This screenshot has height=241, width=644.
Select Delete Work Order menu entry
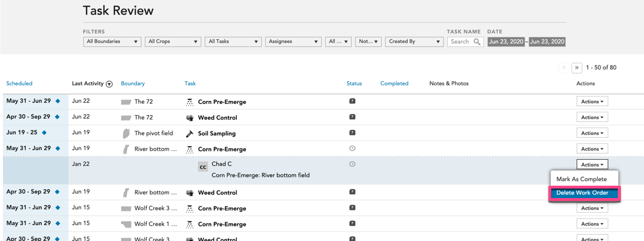click(584, 193)
